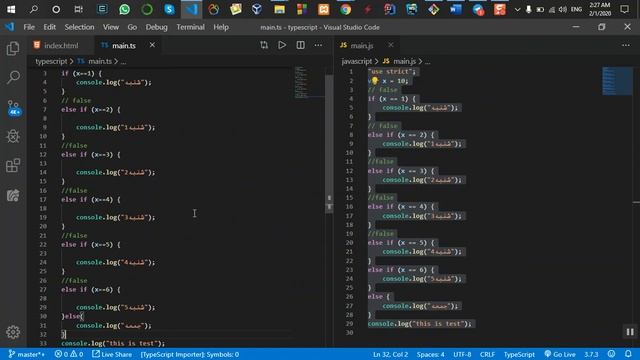The image size is (640, 360).
Task: Open More Actions for right editor group
Action: (626, 45)
